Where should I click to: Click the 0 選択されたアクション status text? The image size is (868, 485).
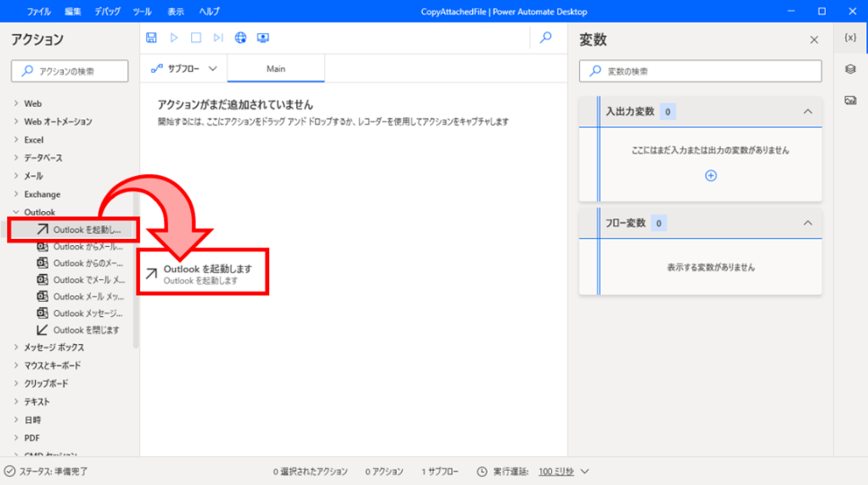click(x=311, y=471)
